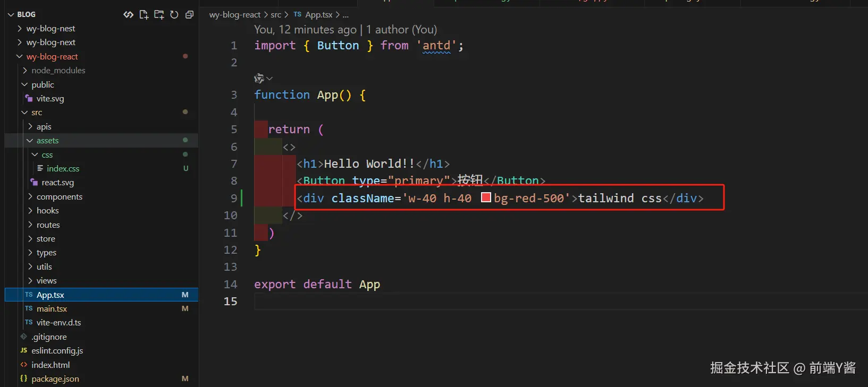The image size is (868, 387).
Task: Collapse all folders in the explorer
Action: tap(189, 15)
